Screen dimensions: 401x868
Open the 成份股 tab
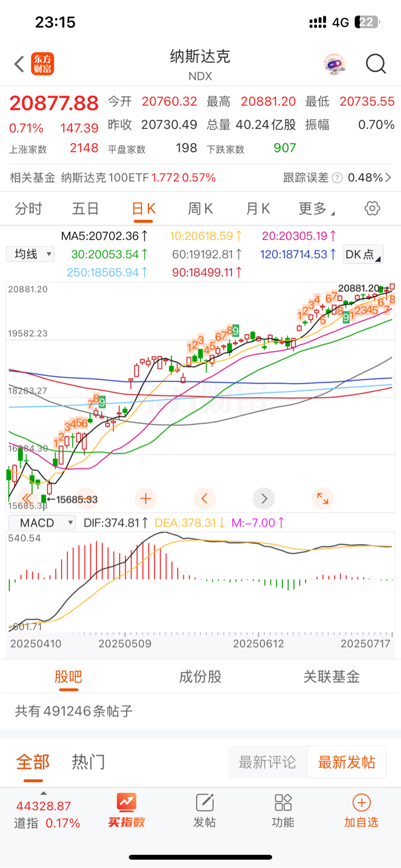coord(200,677)
